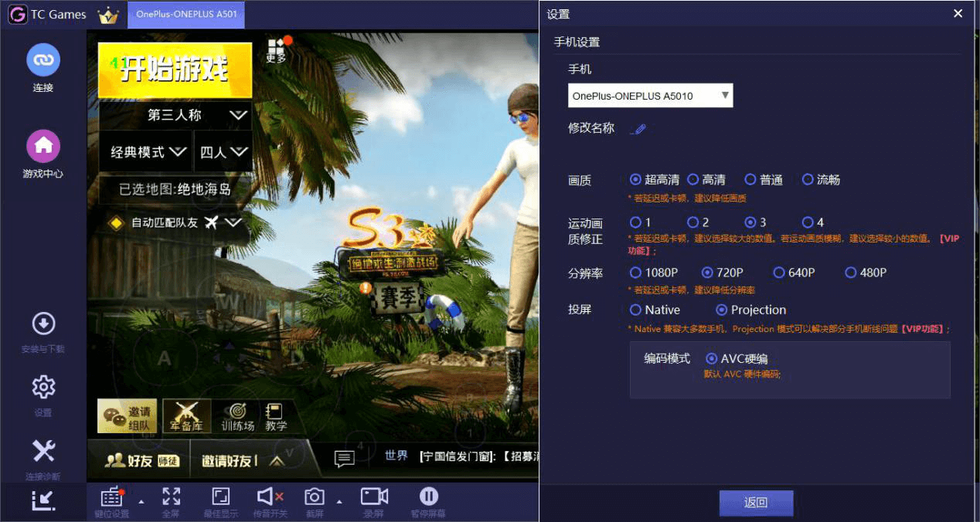This screenshot has width=980, height=522.
Task: Open the phone selection dropdown OnePlus-ONEPLUS A5010
Action: tap(650, 96)
